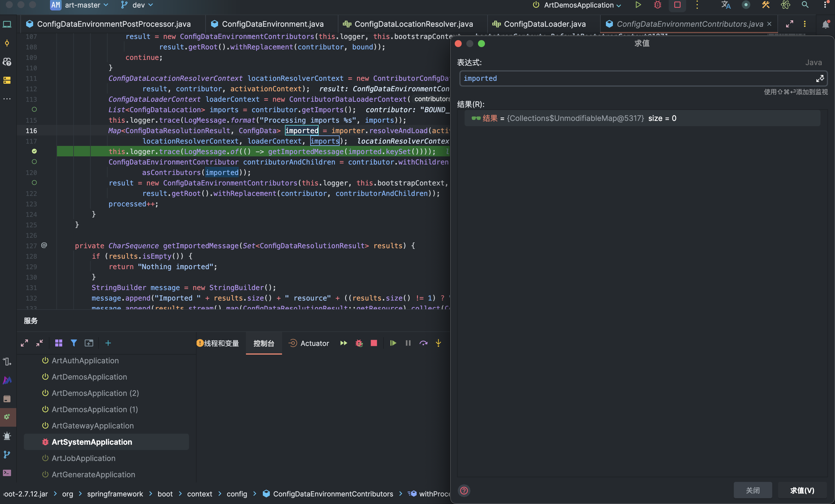Click the Search Everywhere magnifier icon
Image resolution: width=835 pixels, height=504 pixels.
[x=805, y=5]
